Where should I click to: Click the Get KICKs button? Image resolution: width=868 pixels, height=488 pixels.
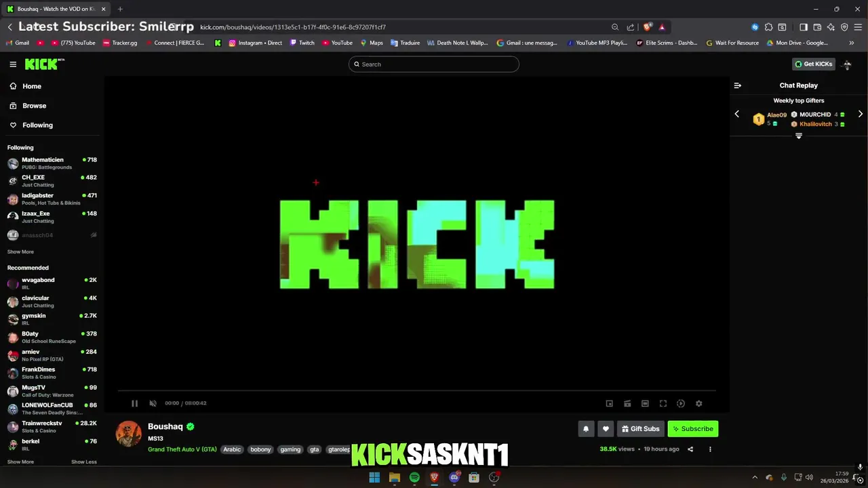click(813, 64)
